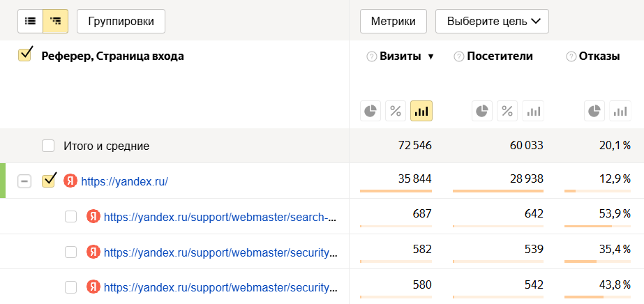Show bar chart for Посетители column
The height and width of the screenshot is (304, 644).
click(532, 110)
